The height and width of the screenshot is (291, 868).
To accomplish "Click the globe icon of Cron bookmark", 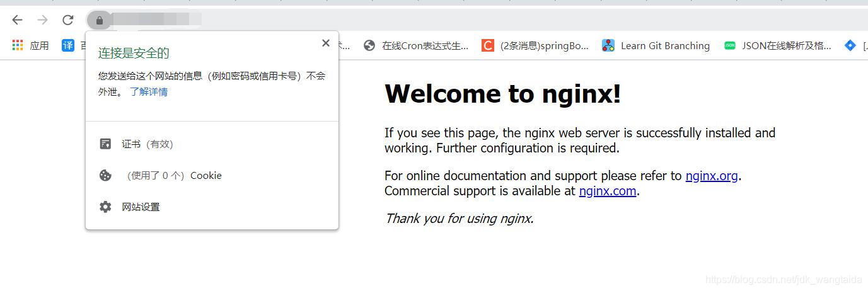I will pyautogui.click(x=370, y=45).
